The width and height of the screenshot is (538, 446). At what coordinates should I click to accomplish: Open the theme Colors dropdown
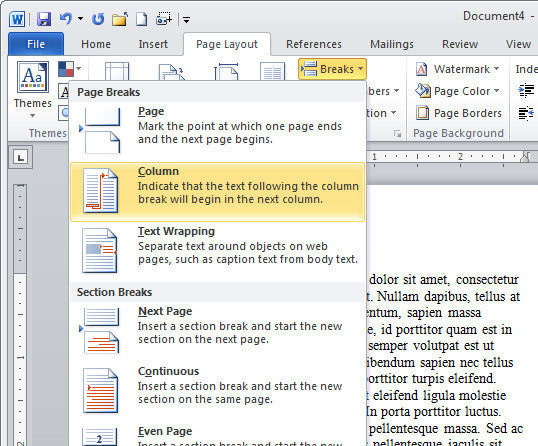tap(70, 69)
